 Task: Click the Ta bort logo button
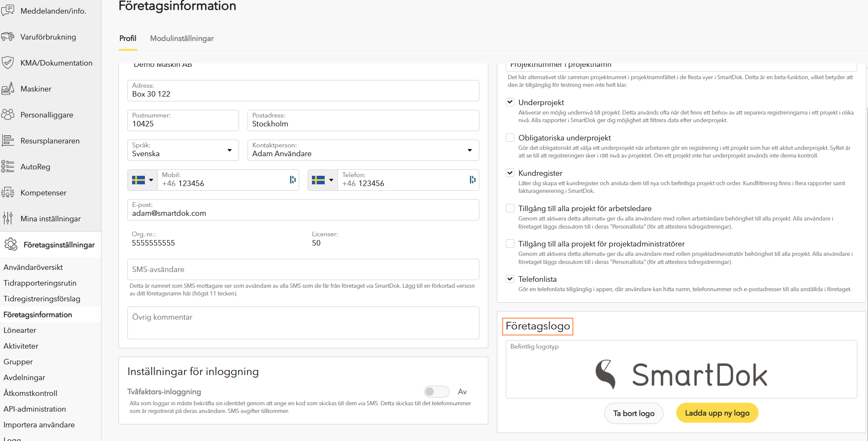click(x=634, y=413)
